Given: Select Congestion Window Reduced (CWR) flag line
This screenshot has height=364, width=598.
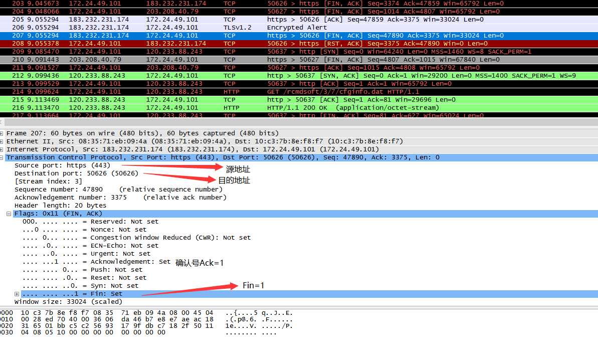Looking at the screenshot, I should [136, 238].
